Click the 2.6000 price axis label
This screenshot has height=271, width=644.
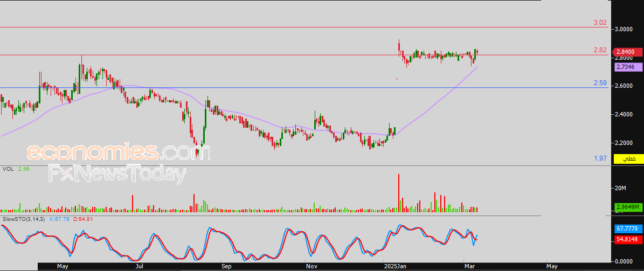(624, 86)
